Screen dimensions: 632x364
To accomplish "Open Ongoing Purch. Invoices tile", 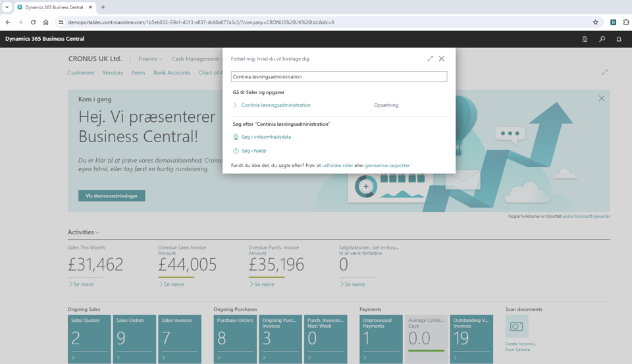I will pos(280,339).
